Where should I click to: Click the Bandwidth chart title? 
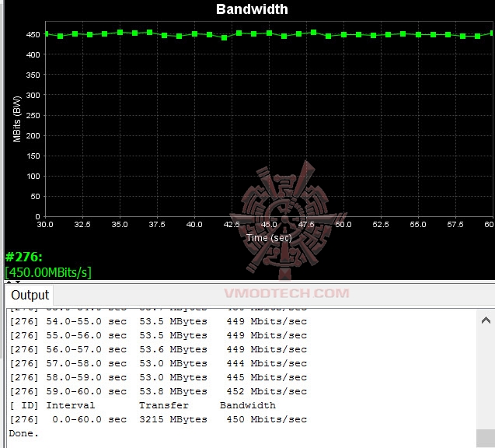(252, 9)
